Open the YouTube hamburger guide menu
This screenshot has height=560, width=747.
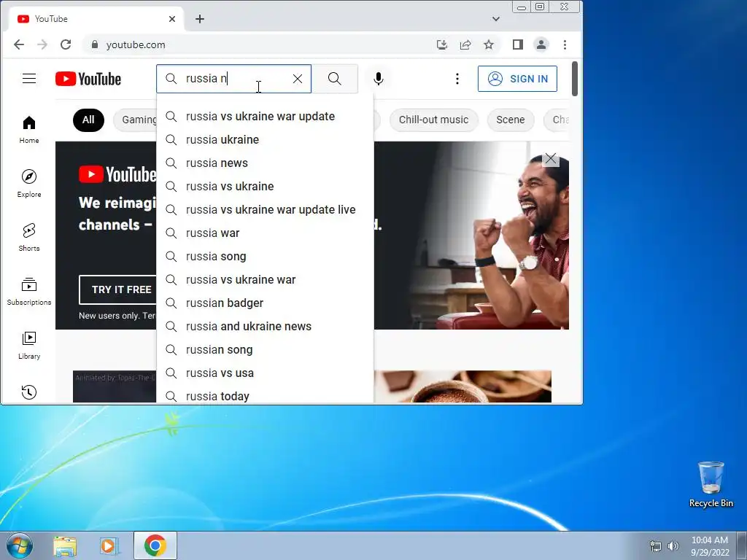tap(29, 79)
